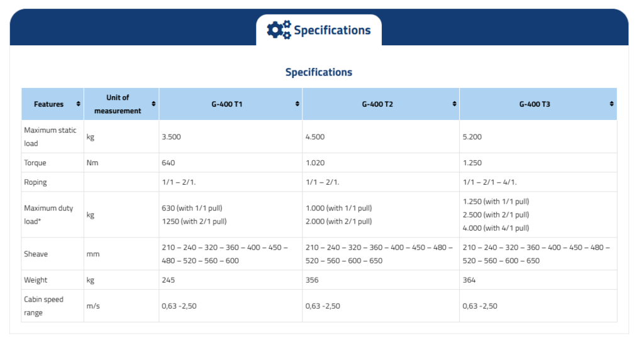644x345 pixels.
Task: Click the gears icon beside Specifications
Action: (279, 30)
